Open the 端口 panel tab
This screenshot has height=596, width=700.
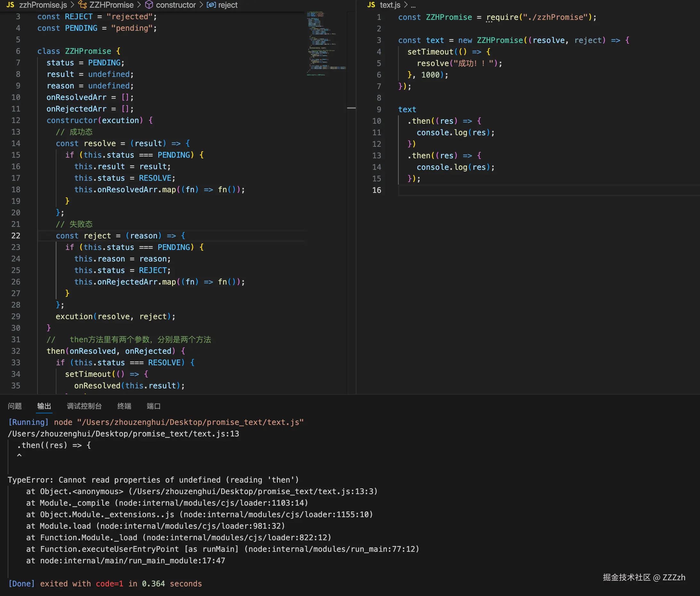[154, 406]
